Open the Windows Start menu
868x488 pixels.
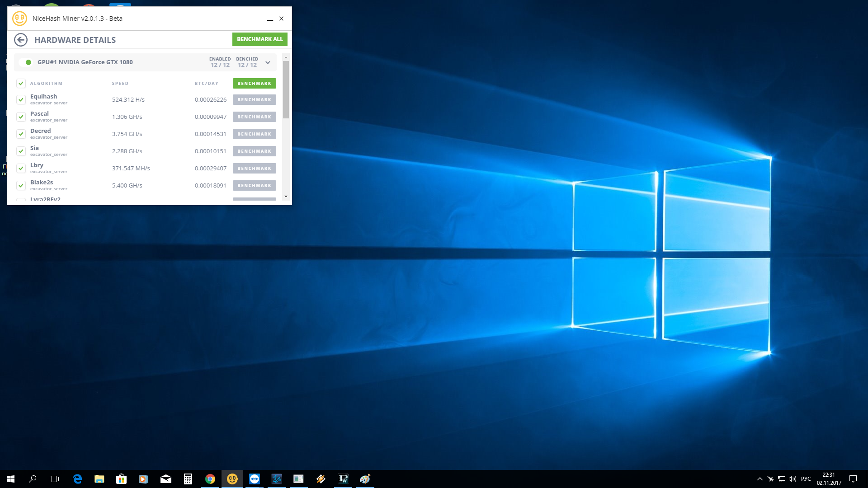pos(11,479)
